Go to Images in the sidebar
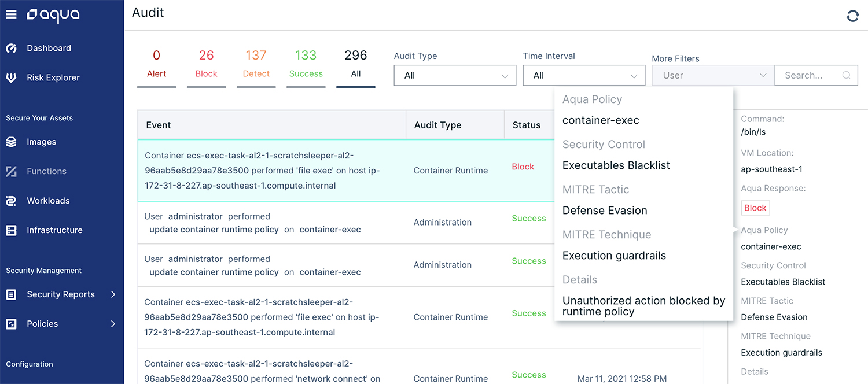This screenshot has width=868, height=384. (42, 142)
